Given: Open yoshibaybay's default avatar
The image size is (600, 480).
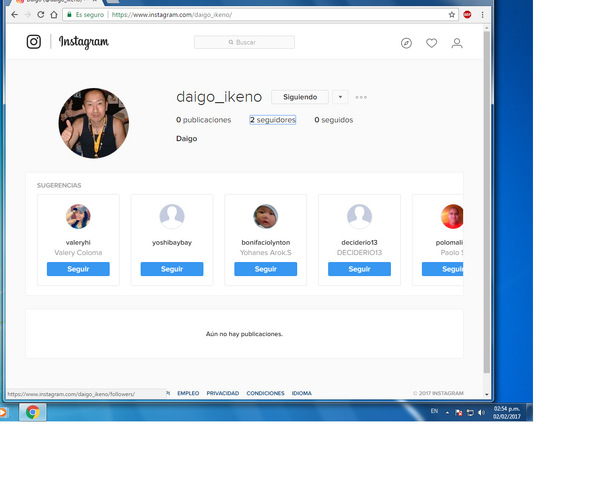Looking at the screenshot, I should pos(172,216).
